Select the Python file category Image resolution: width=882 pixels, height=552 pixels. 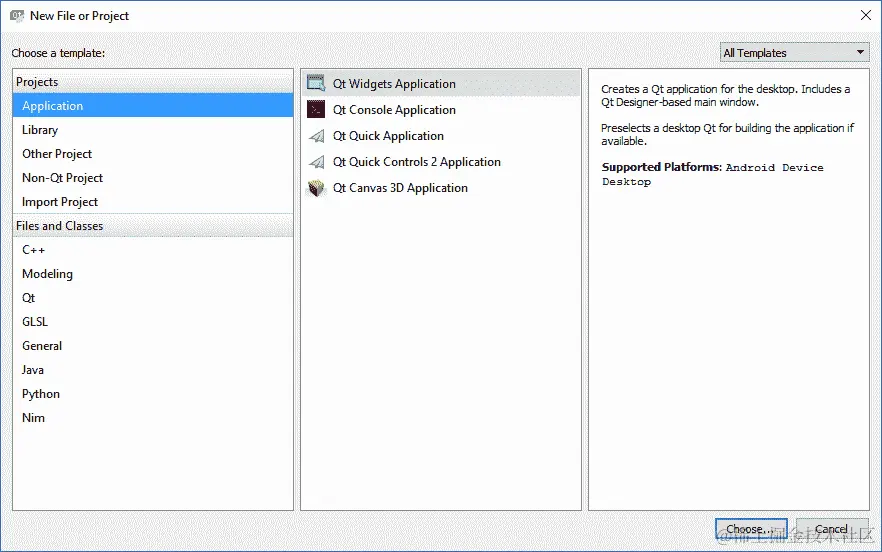coord(153,394)
